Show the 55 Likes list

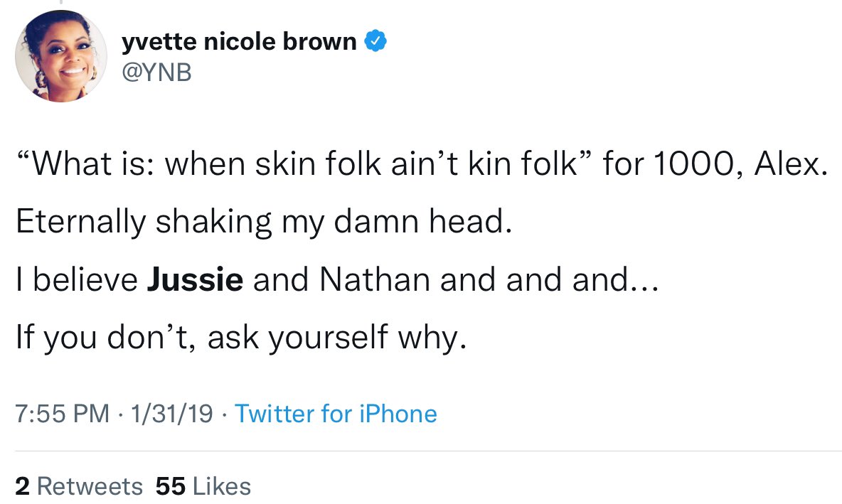click(x=203, y=486)
